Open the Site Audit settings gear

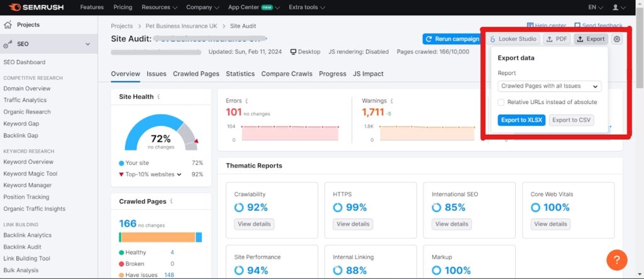coord(616,39)
